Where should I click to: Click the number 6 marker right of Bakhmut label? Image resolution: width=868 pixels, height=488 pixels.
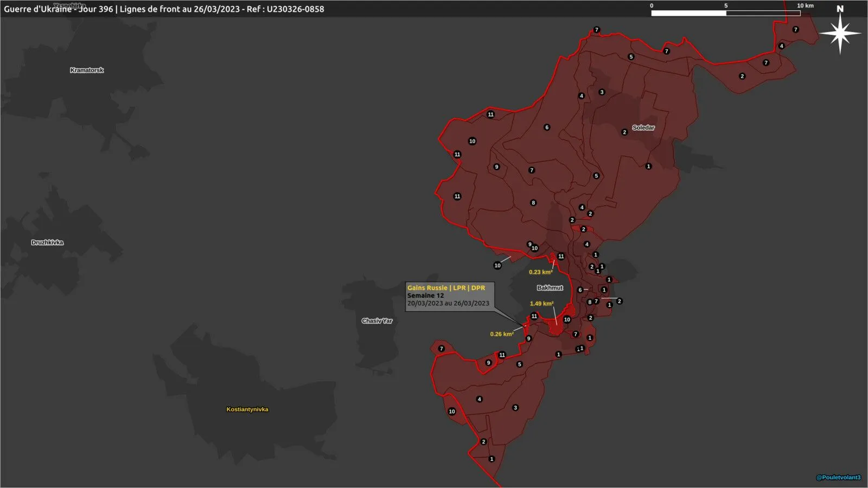pos(580,290)
